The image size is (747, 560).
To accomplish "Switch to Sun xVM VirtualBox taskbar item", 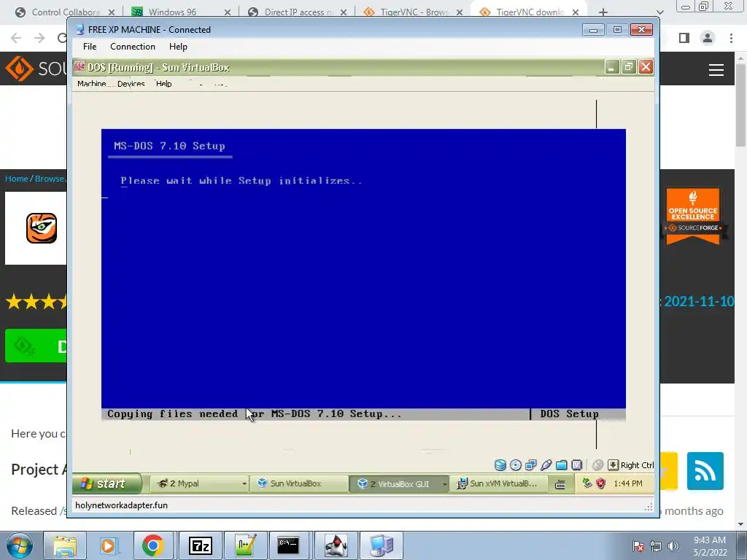I will coord(498,483).
